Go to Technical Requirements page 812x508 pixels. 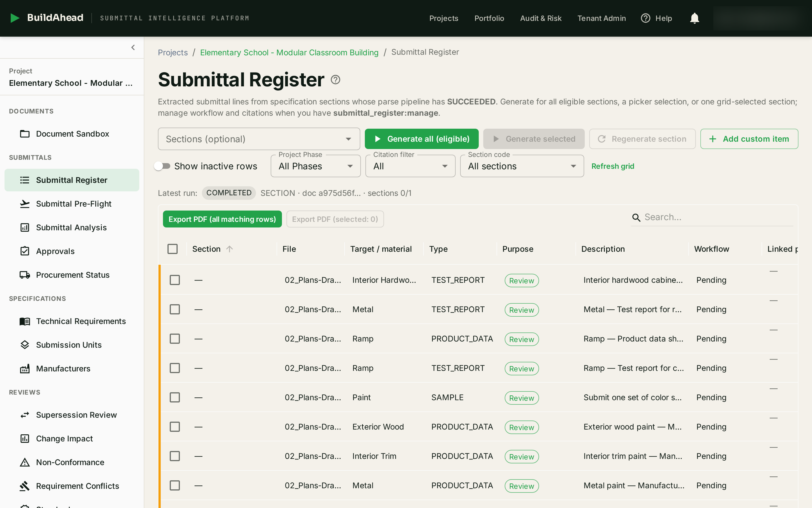[72, 321]
